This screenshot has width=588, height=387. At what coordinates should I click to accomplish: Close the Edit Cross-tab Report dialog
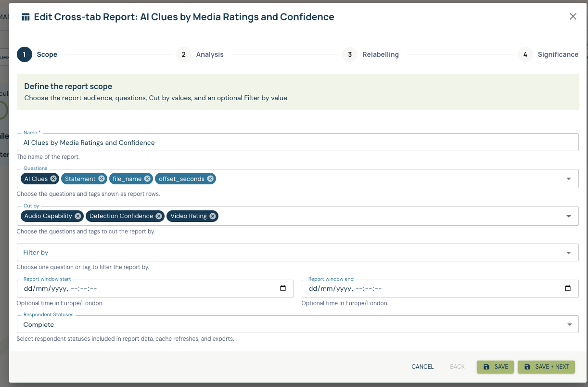[573, 16]
